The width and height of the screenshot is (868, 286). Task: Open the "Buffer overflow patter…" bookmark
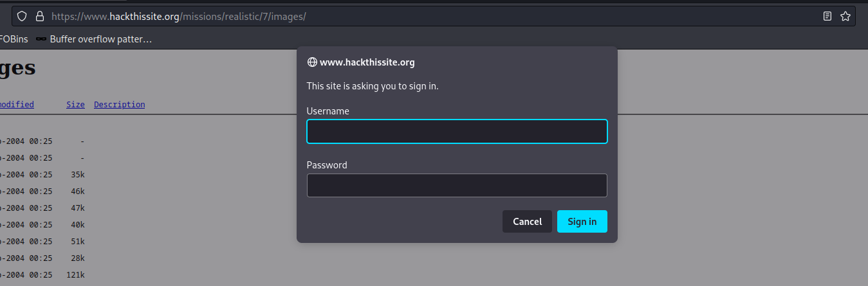(100, 39)
